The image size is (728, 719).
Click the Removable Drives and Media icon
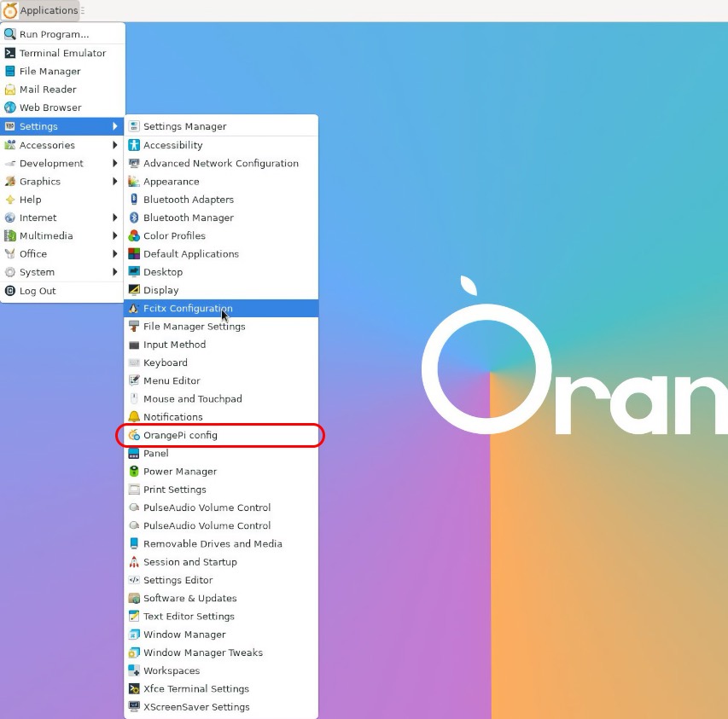[134, 543]
